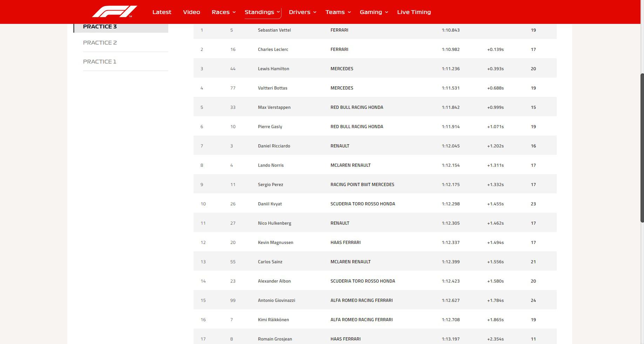
Task: Click Sergio Perez's name
Action: pyautogui.click(x=270, y=185)
